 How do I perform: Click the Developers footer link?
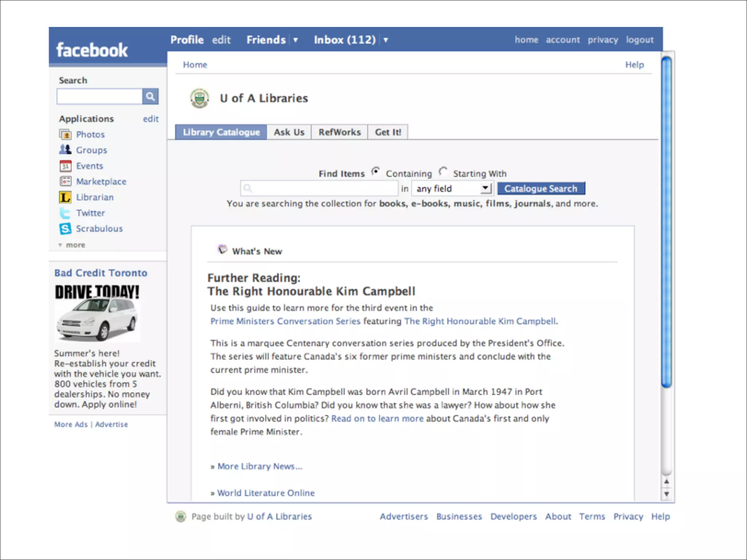click(x=514, y=517)
